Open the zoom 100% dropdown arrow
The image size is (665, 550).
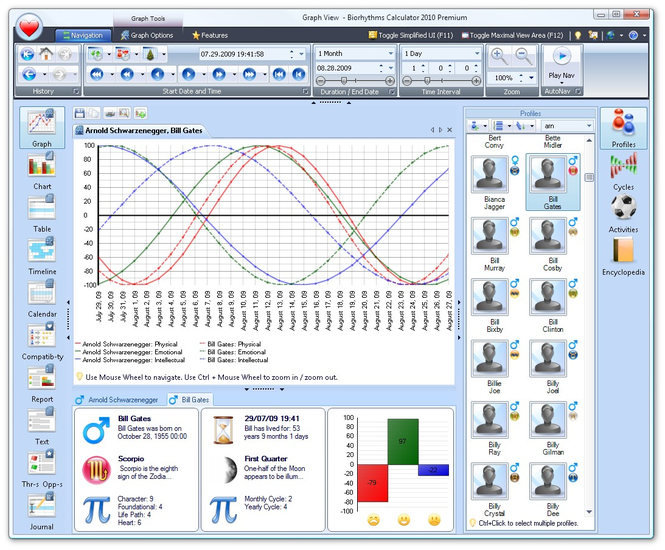531,78
